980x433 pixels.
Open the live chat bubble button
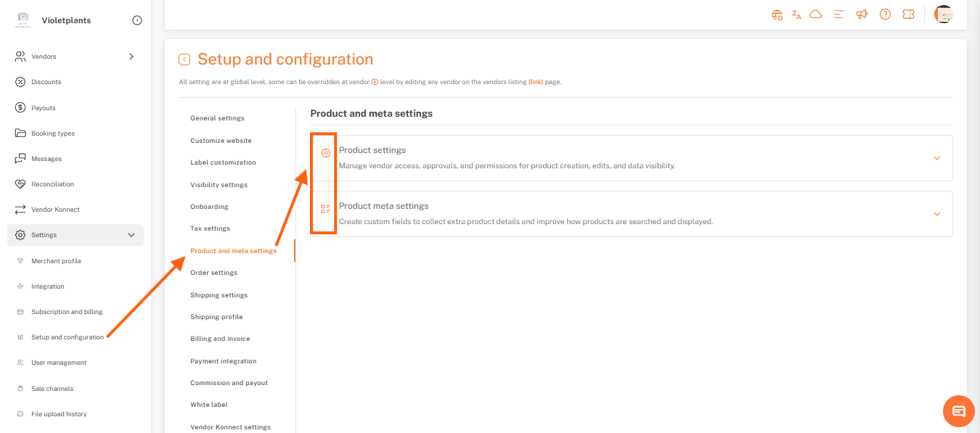[x=958, y=411]
